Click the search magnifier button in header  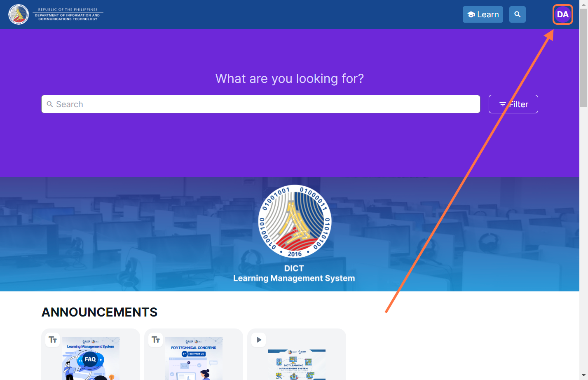pyautogui.click(x=518, y=14)
